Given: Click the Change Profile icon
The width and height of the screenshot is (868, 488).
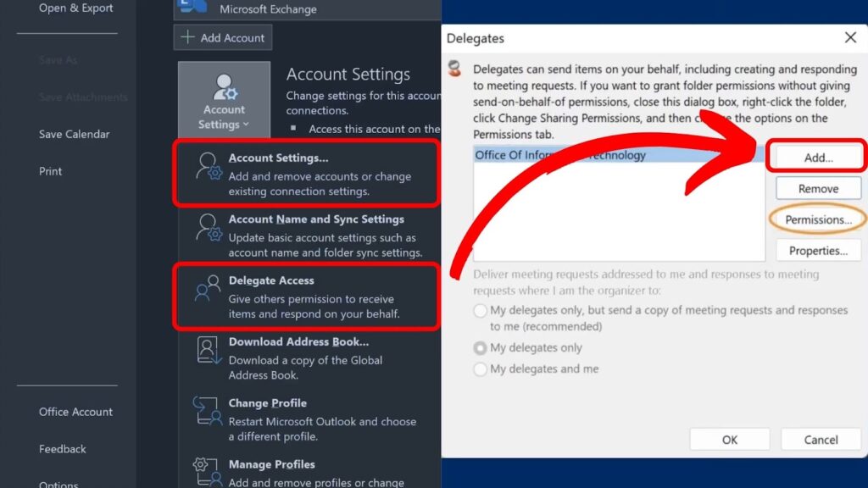Looking at the screenshot, I should pos(207,411).
